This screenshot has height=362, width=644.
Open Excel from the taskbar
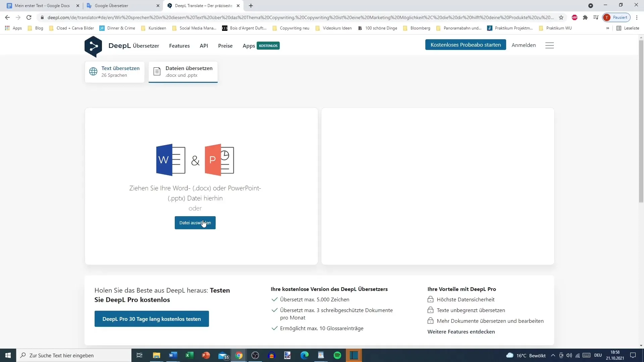coord(190,355)
